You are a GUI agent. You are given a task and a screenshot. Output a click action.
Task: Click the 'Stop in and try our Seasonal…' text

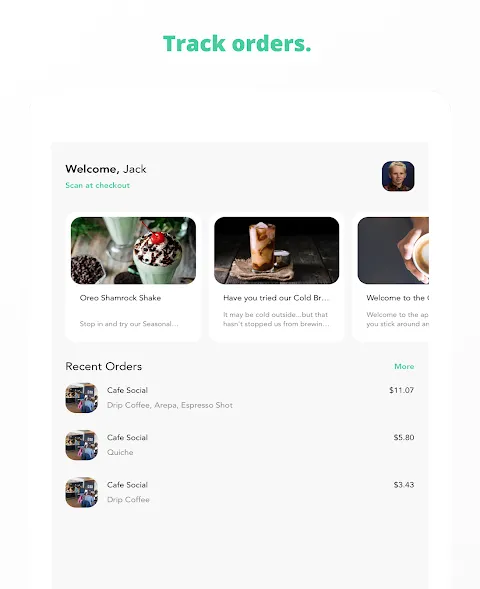[129, 324]
